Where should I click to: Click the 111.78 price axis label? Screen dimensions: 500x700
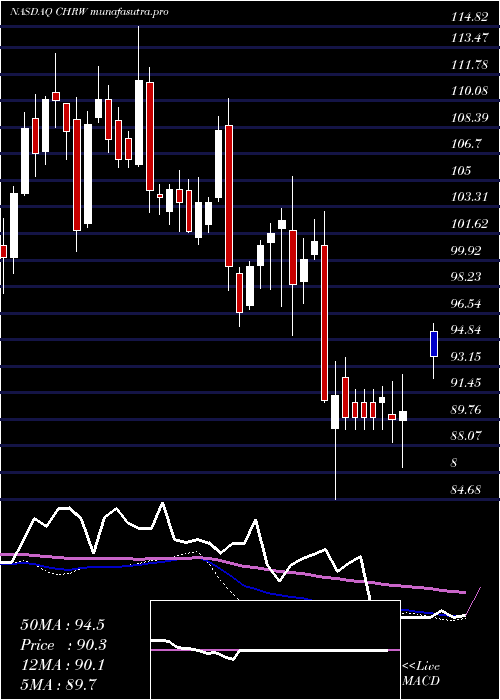[469, 65]
